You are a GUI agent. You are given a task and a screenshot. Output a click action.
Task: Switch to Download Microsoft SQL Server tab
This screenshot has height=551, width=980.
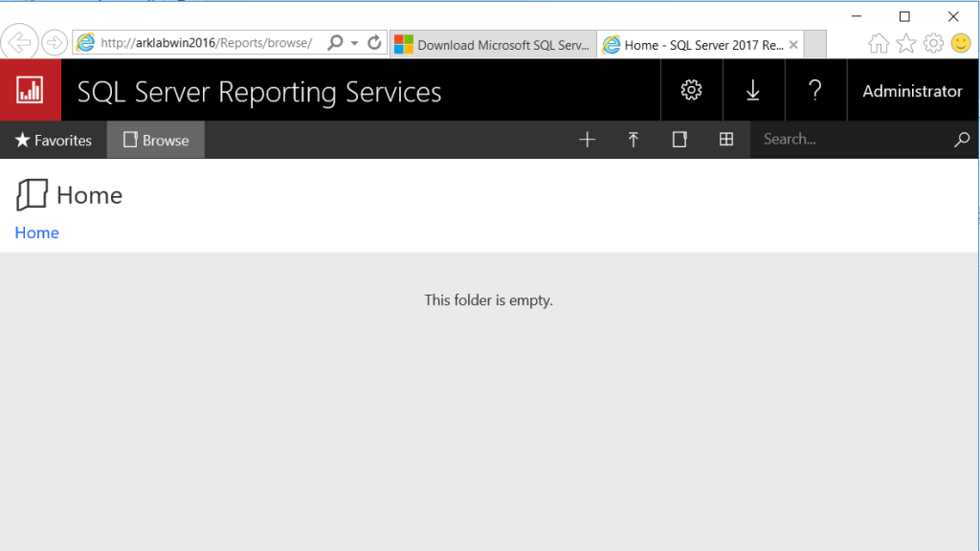point(493,44)
